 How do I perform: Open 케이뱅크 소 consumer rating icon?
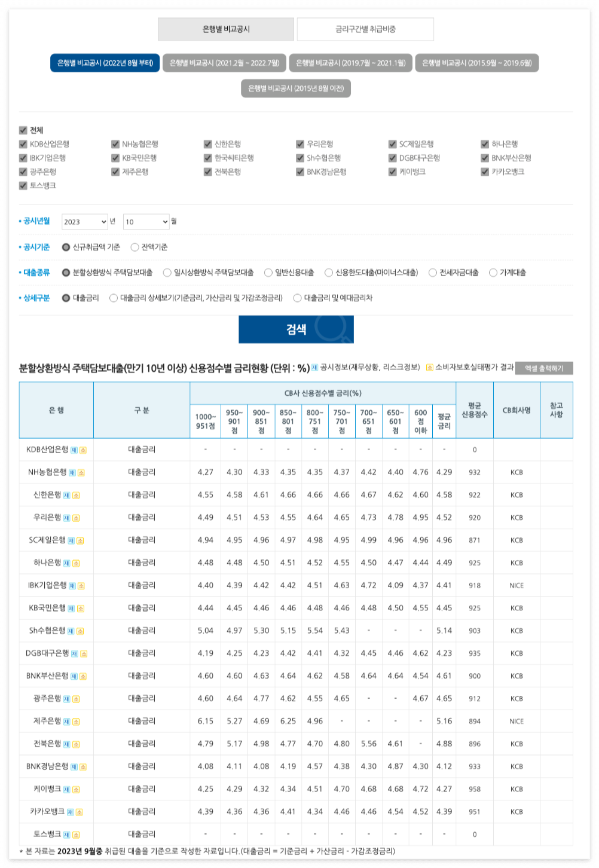tap(76, 790)
